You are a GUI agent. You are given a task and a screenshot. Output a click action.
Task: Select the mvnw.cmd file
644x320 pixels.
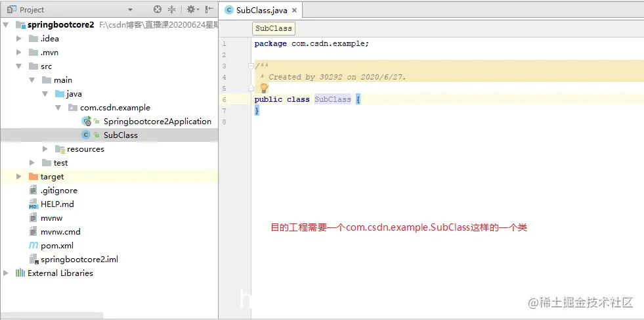click(x=60, y=231)
